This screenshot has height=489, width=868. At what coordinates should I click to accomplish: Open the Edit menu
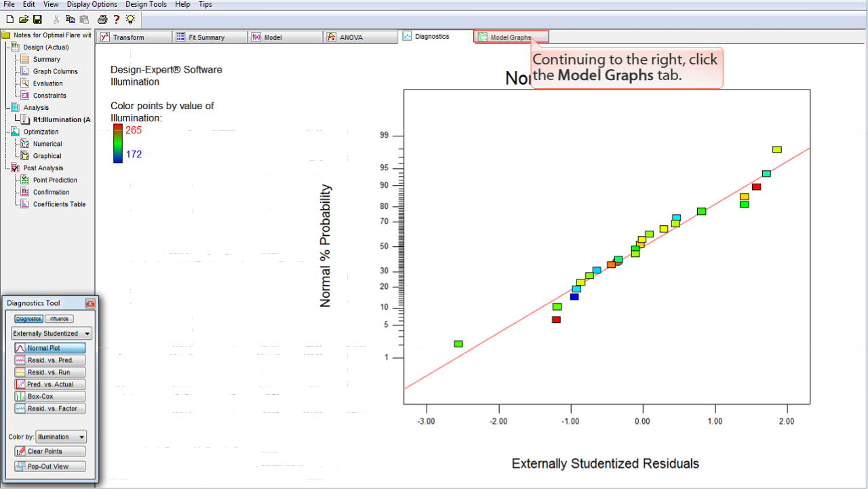(x=29, y=4)
